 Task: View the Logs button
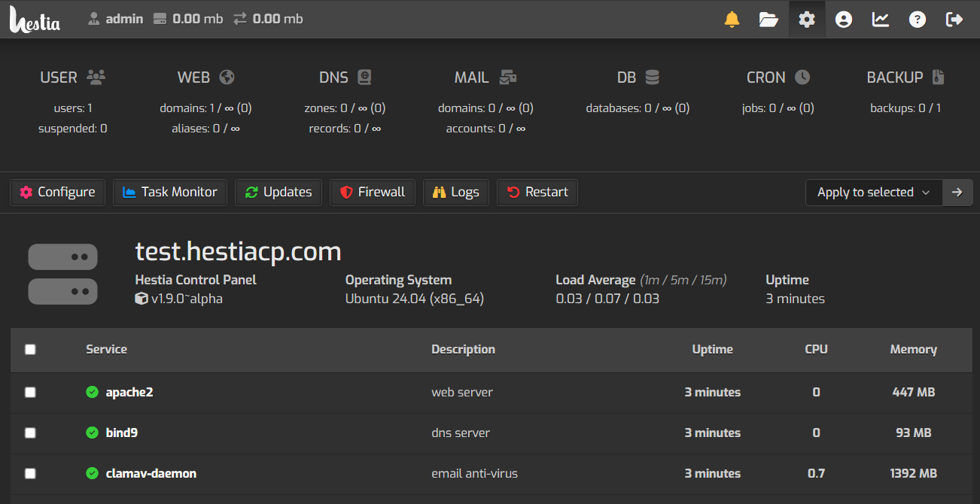point(456,192)
